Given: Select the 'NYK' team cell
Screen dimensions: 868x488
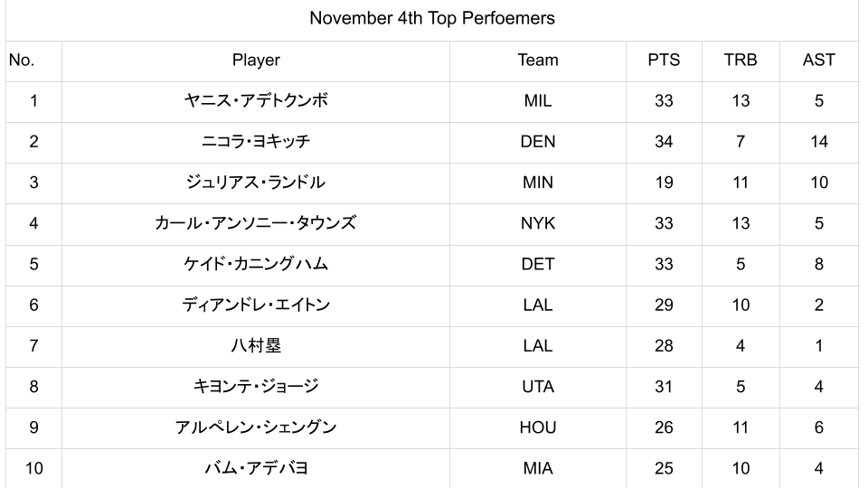Looking at the screenshot, I should point(538,223).
